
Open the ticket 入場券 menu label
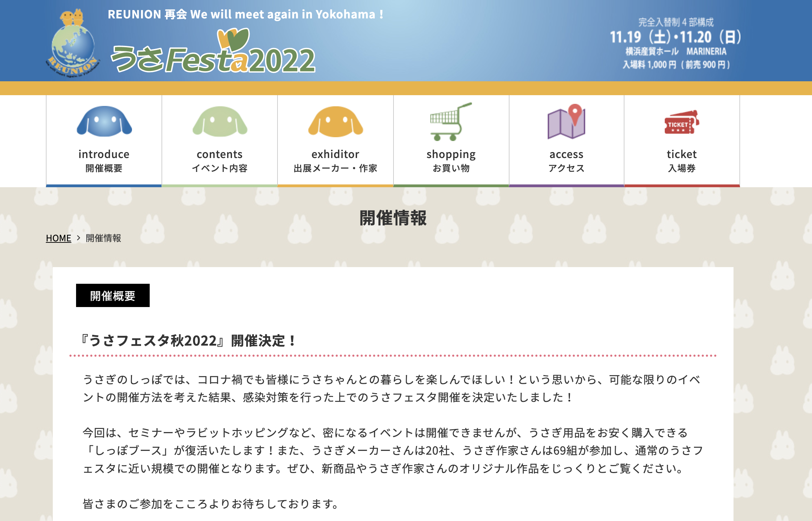[x=681, y=160]
